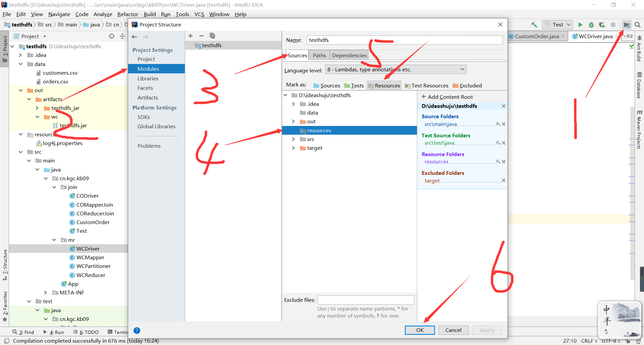Image resolution: width=644 pixels, height=345 pixels.
Task: Switch to the Dependencies tab
Action: [349, 56]
